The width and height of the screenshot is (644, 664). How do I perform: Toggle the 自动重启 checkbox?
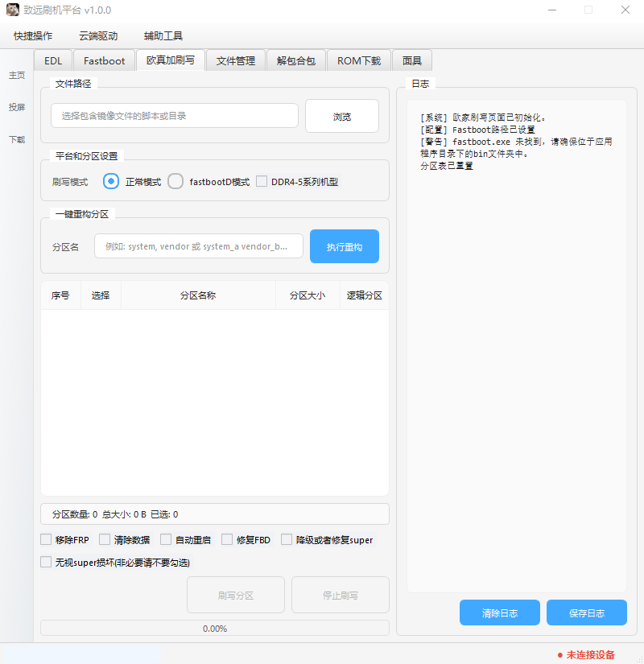[166, 539]
